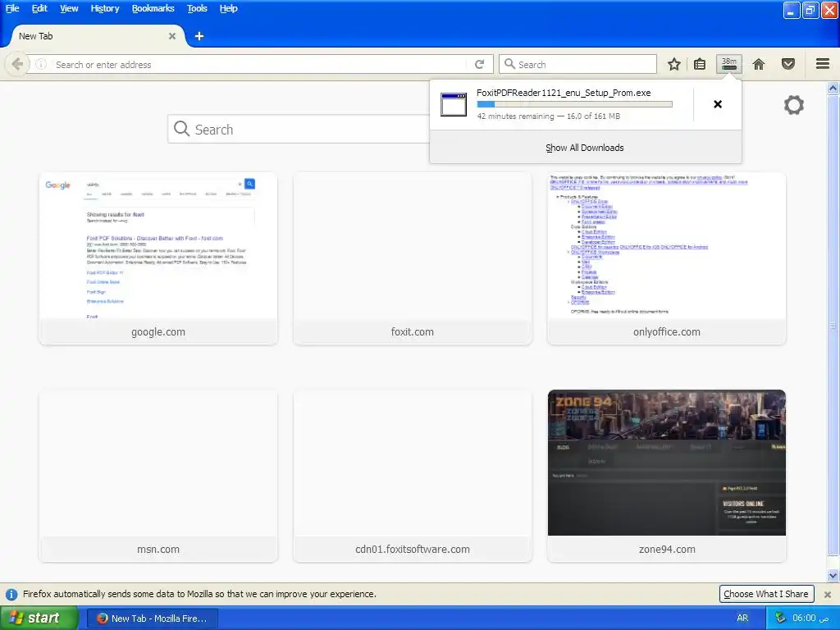The height and width of the screenshot is (630, 840).
Task: Click the info icon in notification bar
Action: pos(11,594)
